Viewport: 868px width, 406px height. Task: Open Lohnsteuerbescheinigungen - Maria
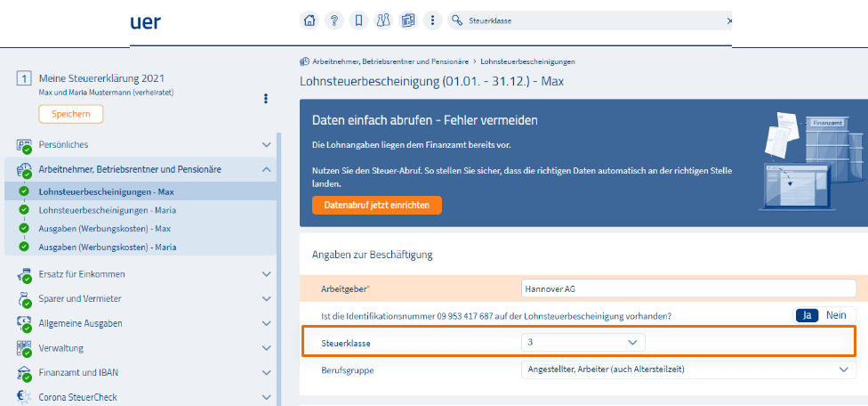tap(106, 209)
